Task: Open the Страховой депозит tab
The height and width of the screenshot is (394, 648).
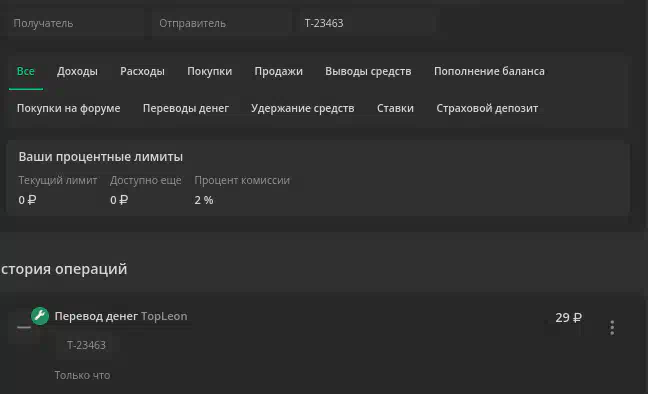Action: tap(487, 108)
